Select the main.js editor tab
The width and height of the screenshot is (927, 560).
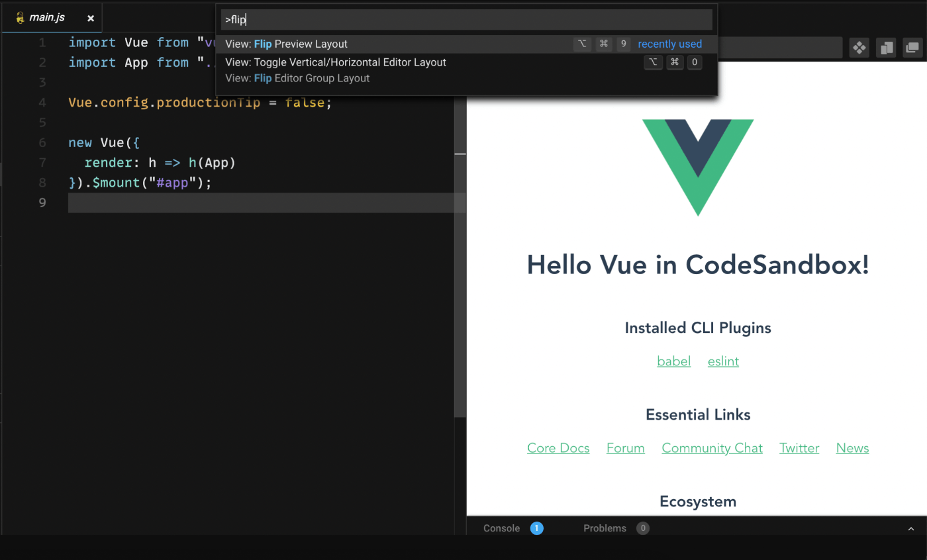tap(52, 18)
